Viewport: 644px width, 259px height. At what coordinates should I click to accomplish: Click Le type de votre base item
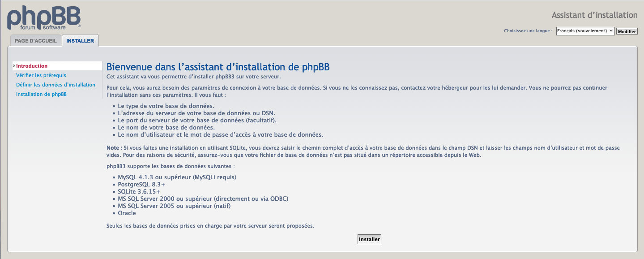tap(166, 106)
